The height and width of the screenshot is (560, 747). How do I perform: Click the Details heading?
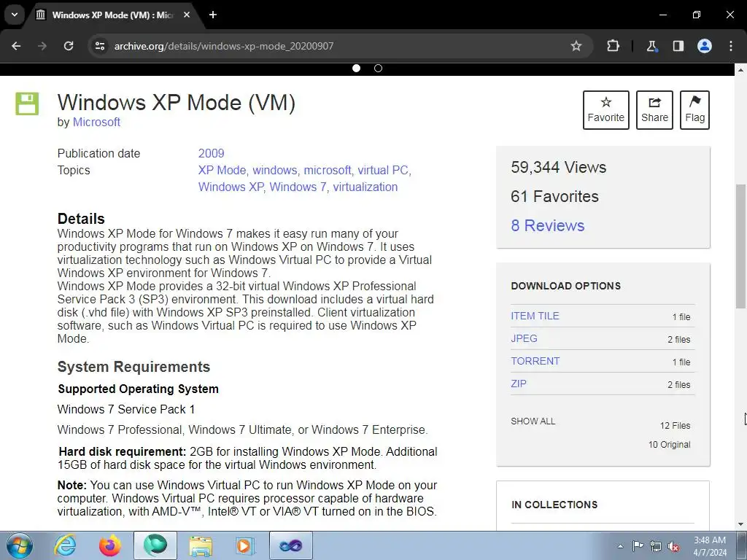81,219
